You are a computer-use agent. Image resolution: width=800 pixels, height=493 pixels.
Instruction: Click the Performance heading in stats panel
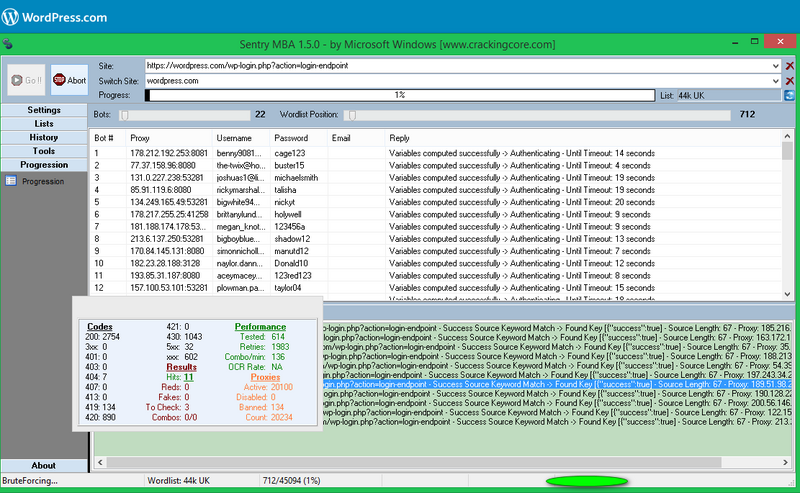tap(260, 327)
